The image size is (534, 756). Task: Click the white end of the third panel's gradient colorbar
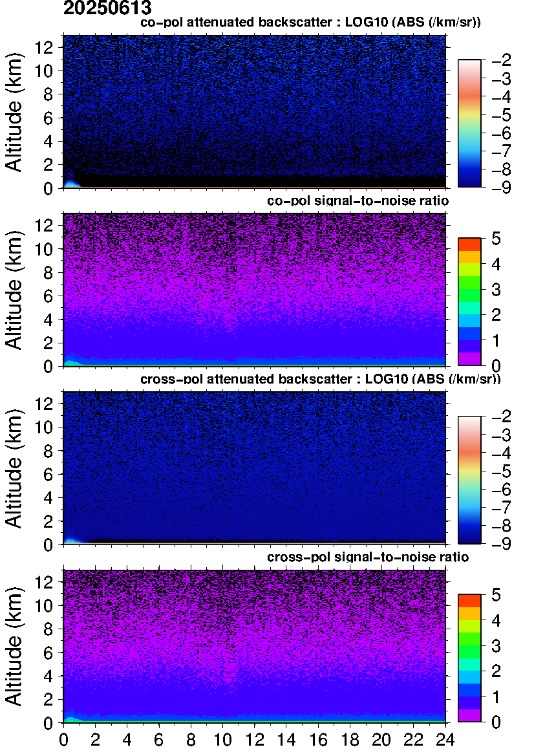pyautogui.click(x=469, y=420)
